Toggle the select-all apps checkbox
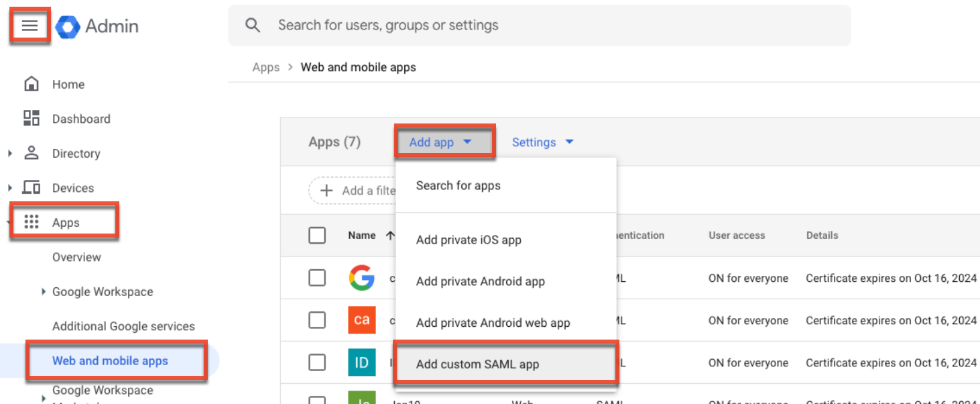The width and height of the screenshot is (980, 404). click(317, 235)
